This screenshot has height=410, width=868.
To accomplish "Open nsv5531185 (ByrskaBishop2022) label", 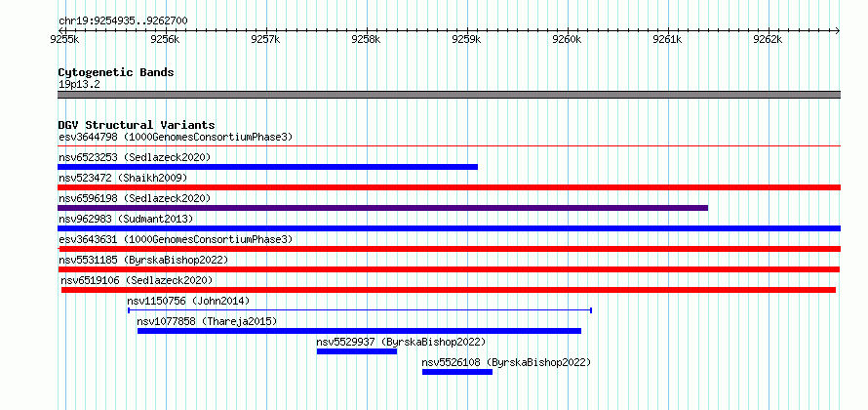I will [x=143, y=260].
